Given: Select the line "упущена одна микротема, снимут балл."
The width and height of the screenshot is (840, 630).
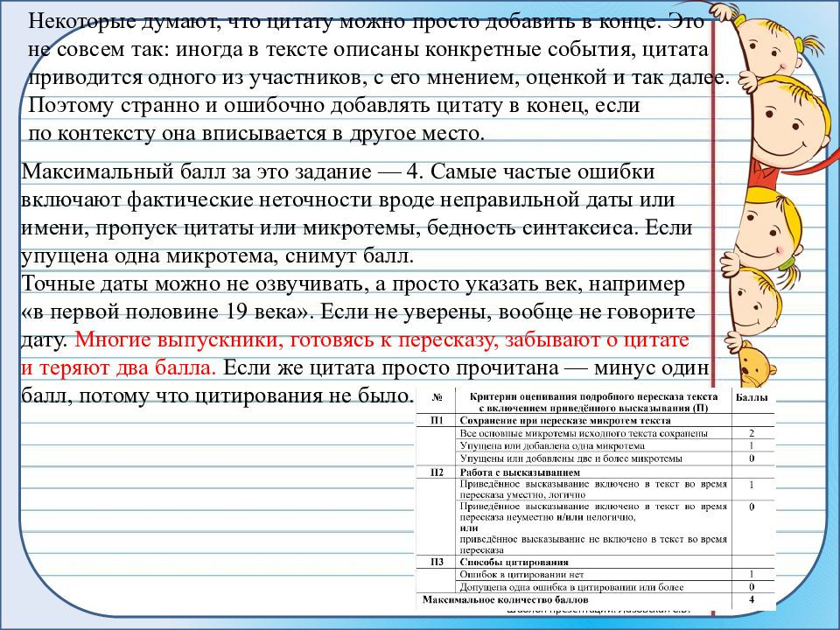Looking at the screenshot, I should tap(218, 256).
